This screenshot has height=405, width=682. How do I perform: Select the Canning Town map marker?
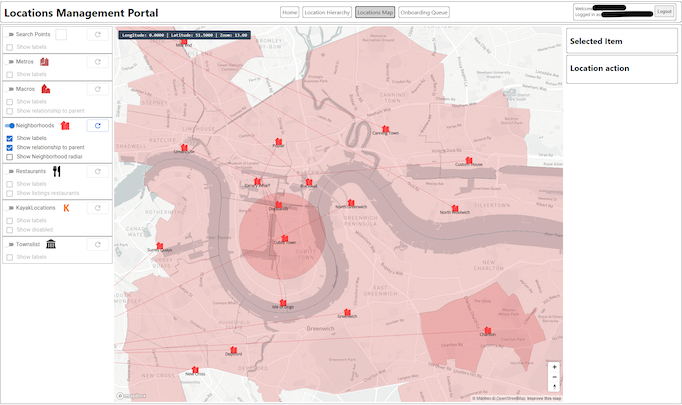(385, 129)
